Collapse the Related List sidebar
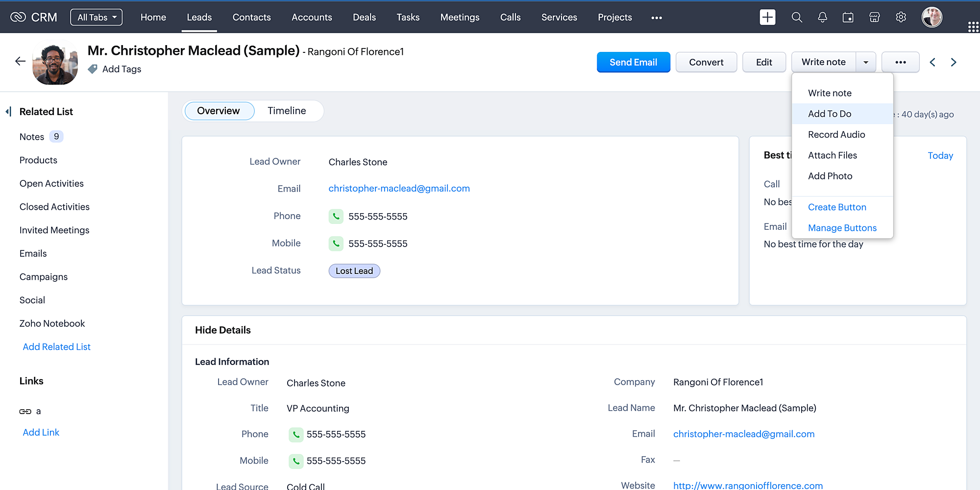980x490 pixels. point(8,111)
